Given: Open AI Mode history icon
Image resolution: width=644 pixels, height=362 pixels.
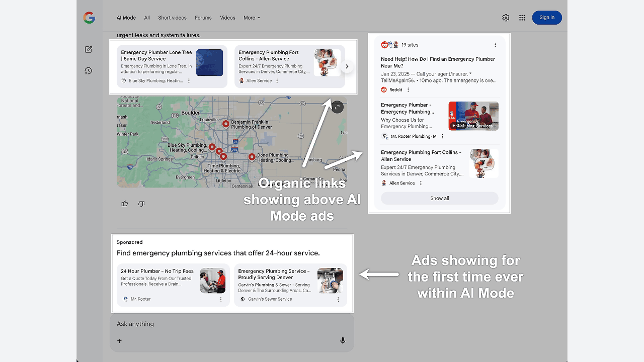Looking at the screenshot, I should (x=89, y=71).
